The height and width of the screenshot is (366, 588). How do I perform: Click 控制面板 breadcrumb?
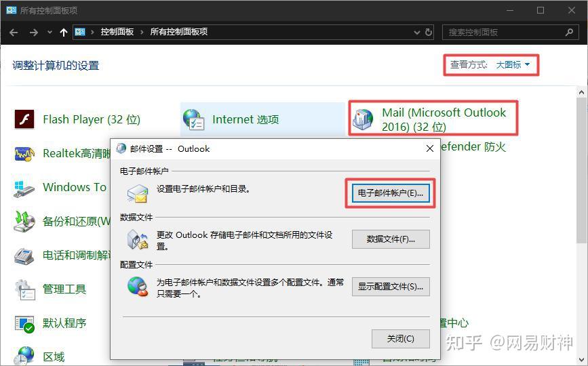(117, 32)
